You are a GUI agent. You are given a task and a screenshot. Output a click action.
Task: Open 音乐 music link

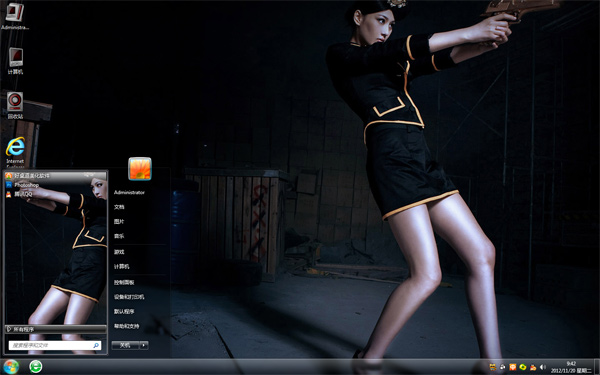coord(119,236)
